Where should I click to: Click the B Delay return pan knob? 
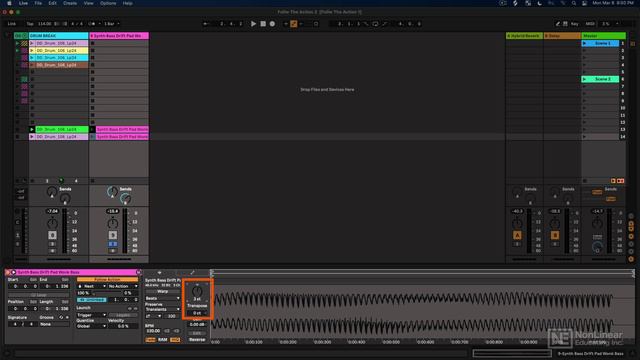(555, 223)
